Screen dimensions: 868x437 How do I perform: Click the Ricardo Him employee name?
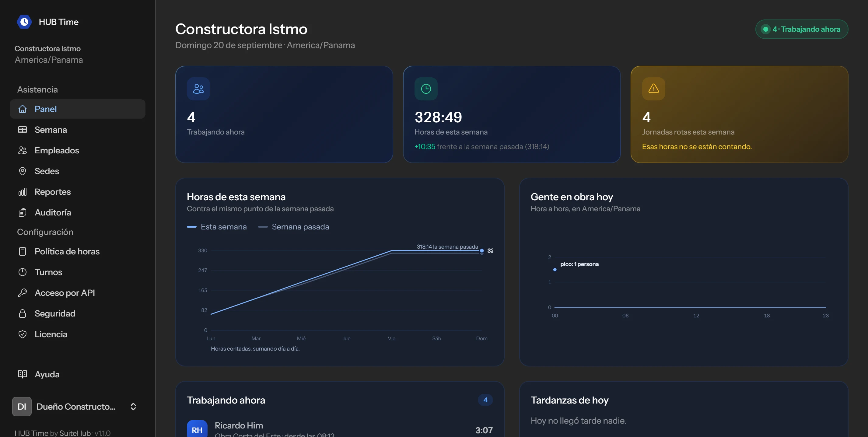(239, 425)
